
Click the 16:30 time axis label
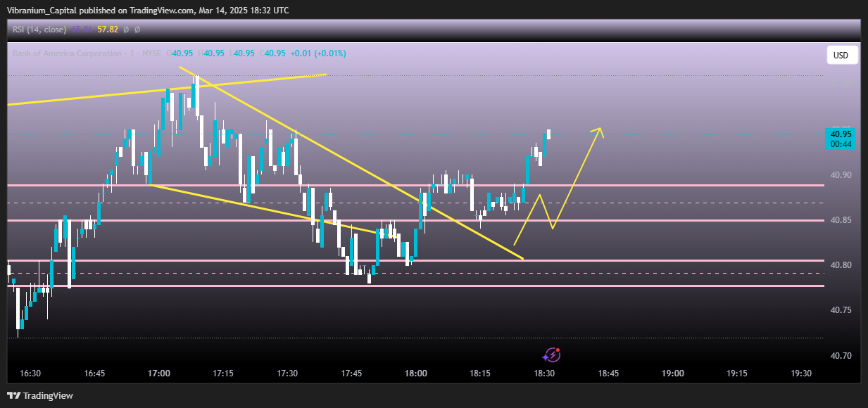30,374
